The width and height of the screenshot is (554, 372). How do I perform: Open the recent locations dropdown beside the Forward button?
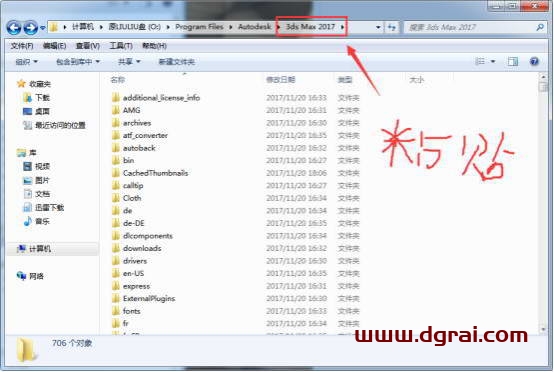42,27
